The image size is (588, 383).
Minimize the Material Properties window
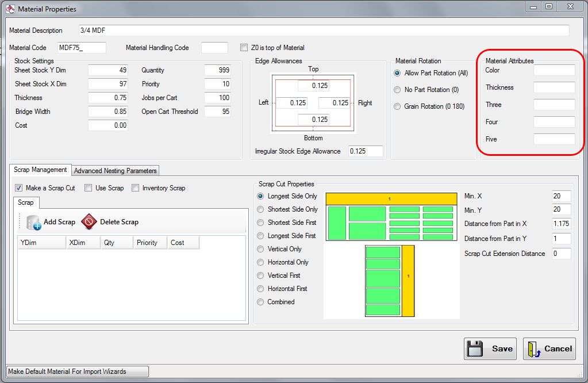click(x=533, y=7)
